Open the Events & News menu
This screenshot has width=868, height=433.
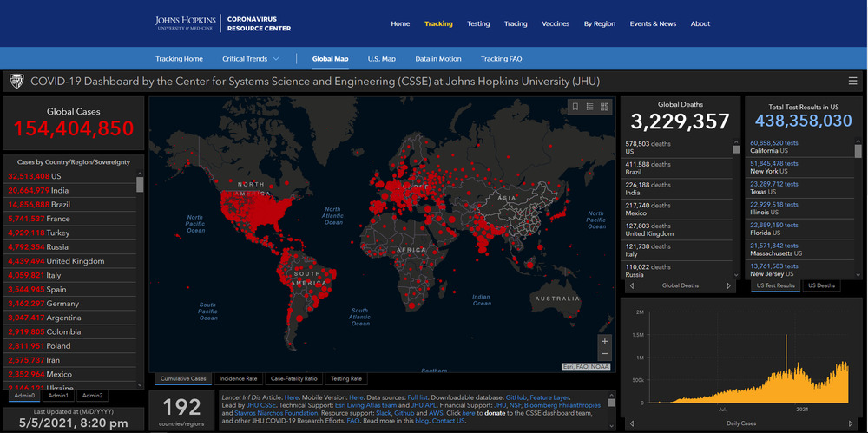(653, 23)
